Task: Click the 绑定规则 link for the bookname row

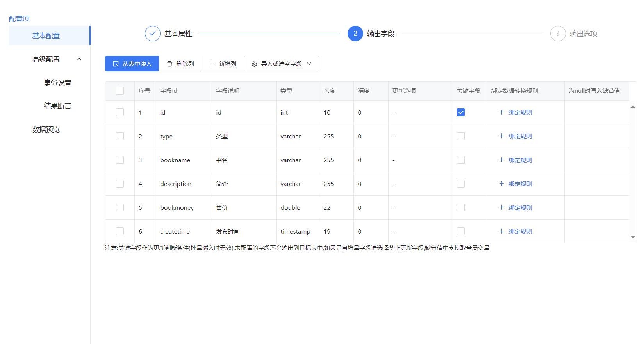Action: pyautogui.click(x=520, y=160)
